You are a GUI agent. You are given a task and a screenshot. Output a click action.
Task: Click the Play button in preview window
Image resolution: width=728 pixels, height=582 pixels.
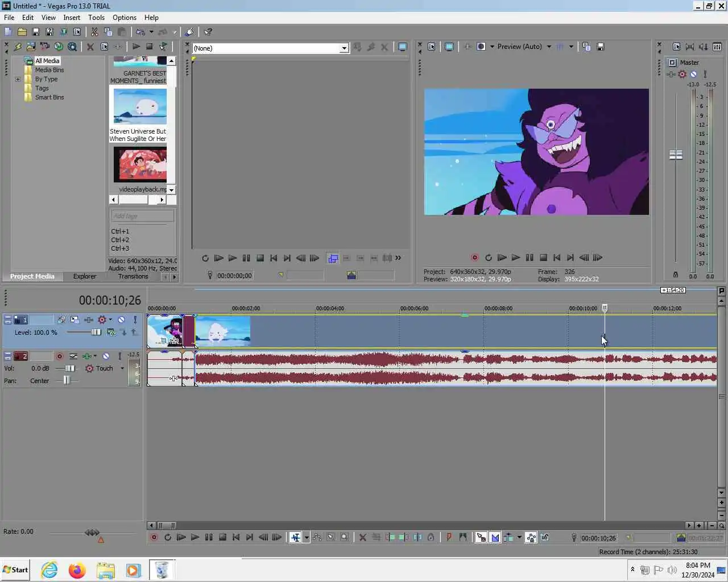(x=516, y=257)
